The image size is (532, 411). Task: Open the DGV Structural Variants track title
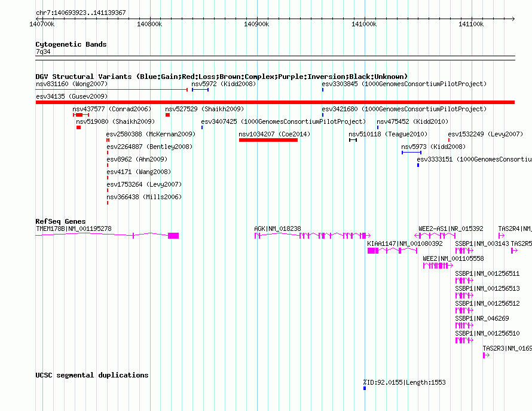(221, 77)
